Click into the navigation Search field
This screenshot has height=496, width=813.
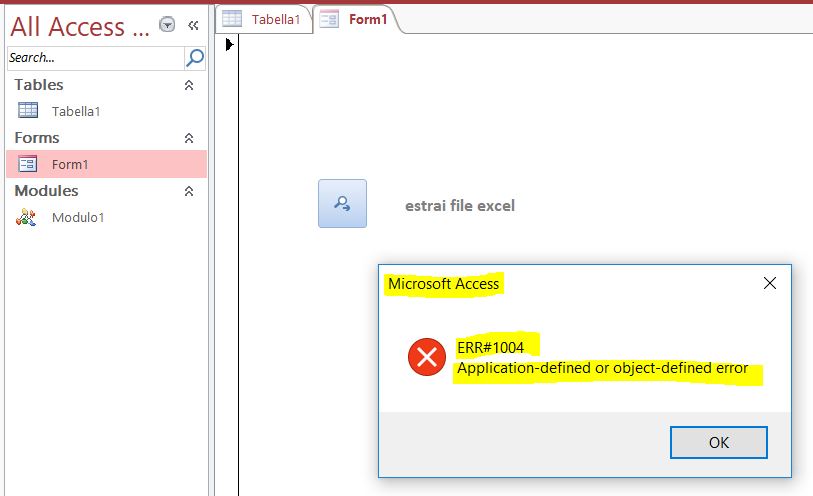(95, 58)
